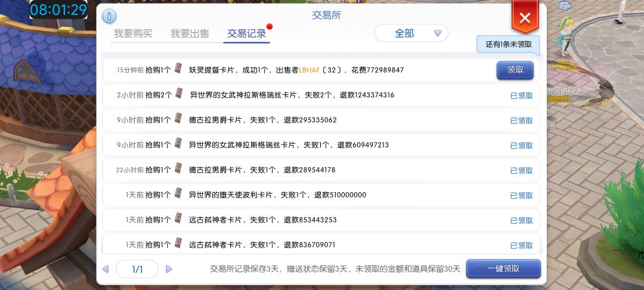
Task: Click 已领取 in 退款836709071 row
Action: click(522, 246)
